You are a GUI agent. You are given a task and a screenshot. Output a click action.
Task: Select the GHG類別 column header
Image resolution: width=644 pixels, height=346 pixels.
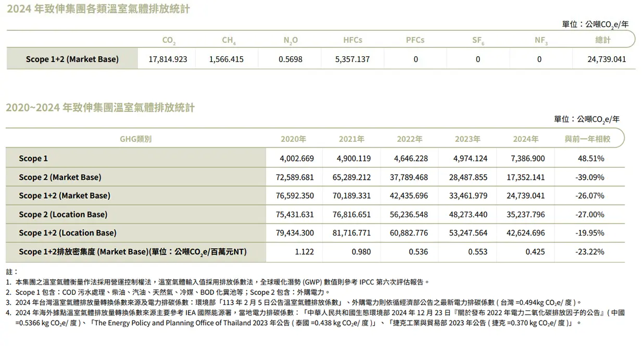(x=135, y=139)
